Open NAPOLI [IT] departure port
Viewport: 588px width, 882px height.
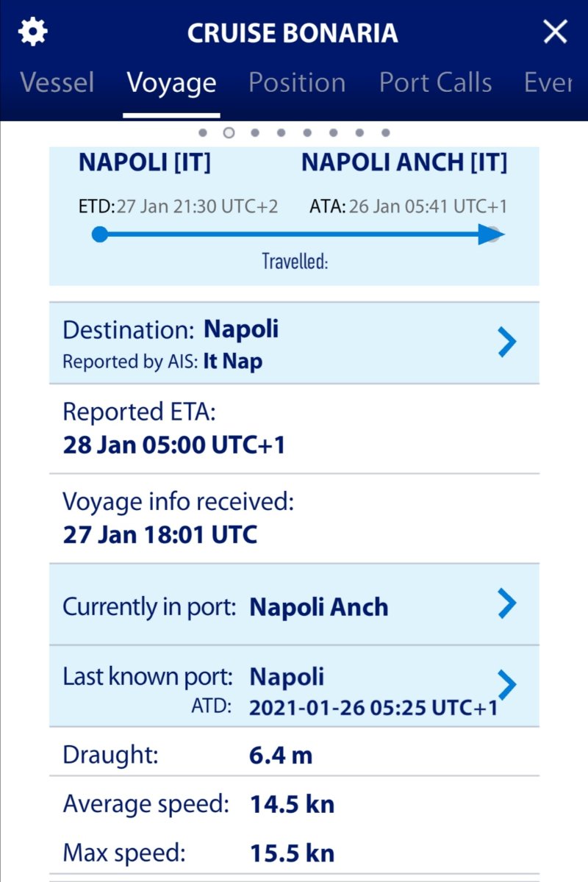coord(145,162)
